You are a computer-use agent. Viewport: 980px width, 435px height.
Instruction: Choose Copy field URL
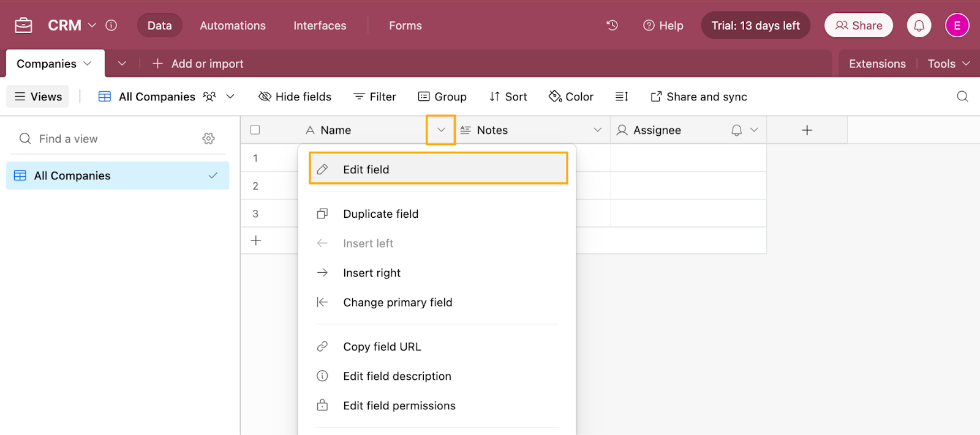coord(437,346)
